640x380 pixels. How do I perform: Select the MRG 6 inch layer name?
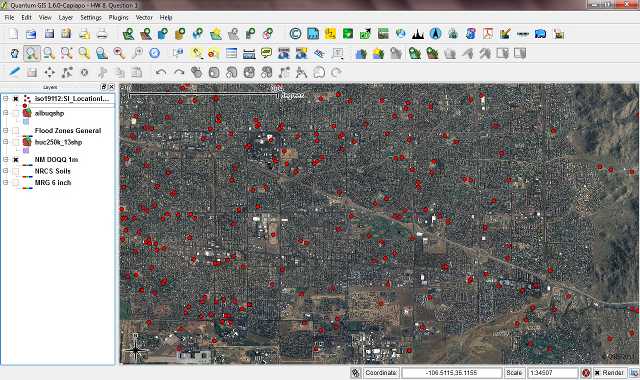point(53,182)
